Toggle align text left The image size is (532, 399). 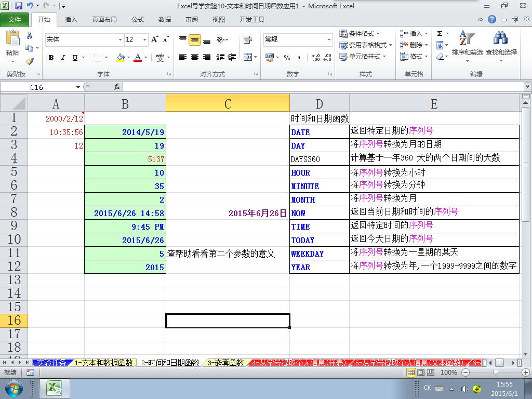[x=183, y=57]
